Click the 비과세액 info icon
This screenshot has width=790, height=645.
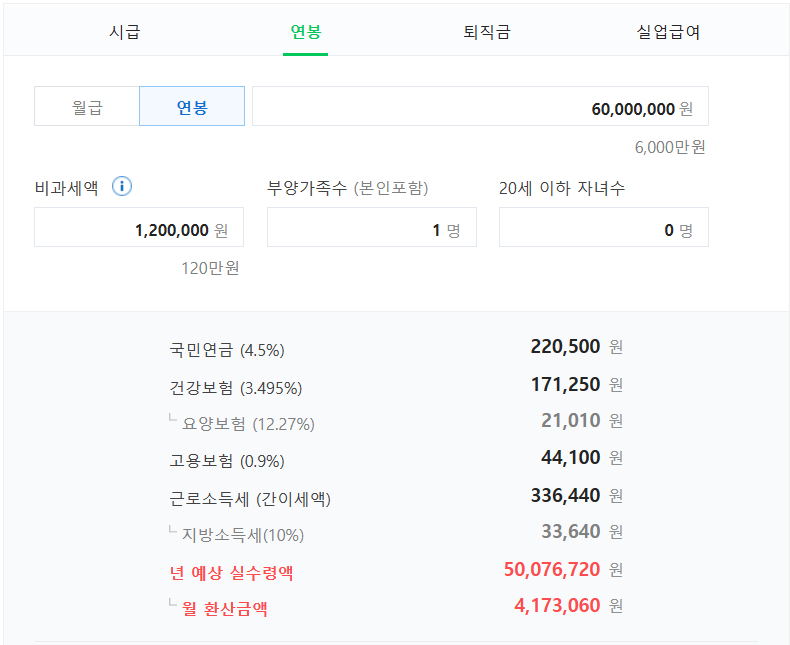click(122, 186)
